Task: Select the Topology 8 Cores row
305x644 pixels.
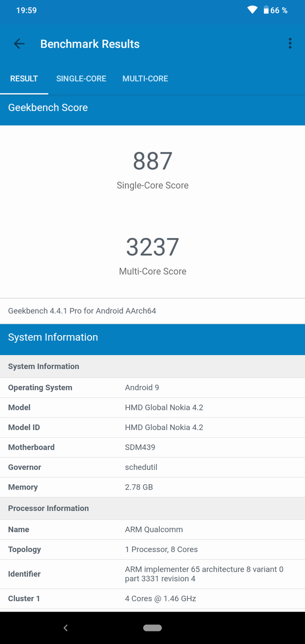Action: pyautogui.click(x=152, y=549)
